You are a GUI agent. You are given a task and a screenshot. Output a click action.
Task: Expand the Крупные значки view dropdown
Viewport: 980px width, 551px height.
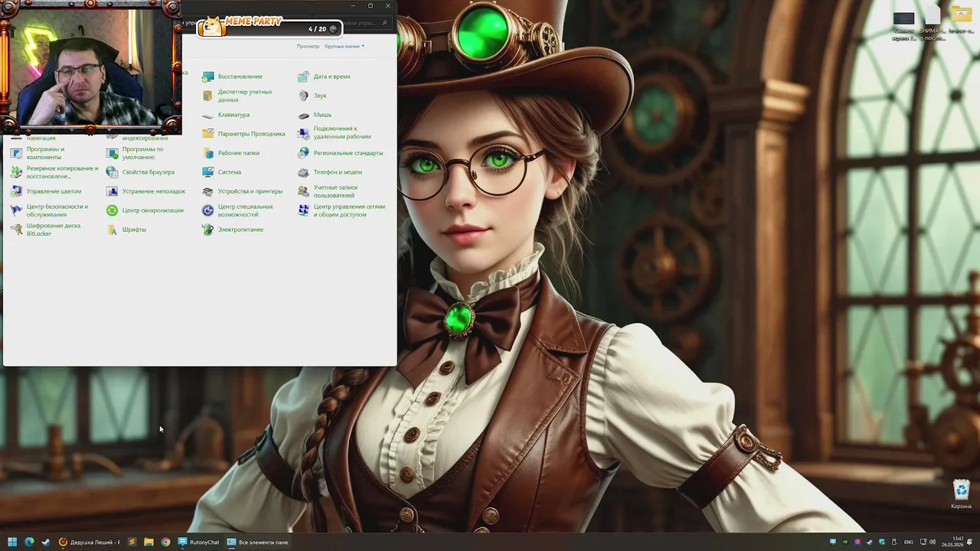point(345,47)
